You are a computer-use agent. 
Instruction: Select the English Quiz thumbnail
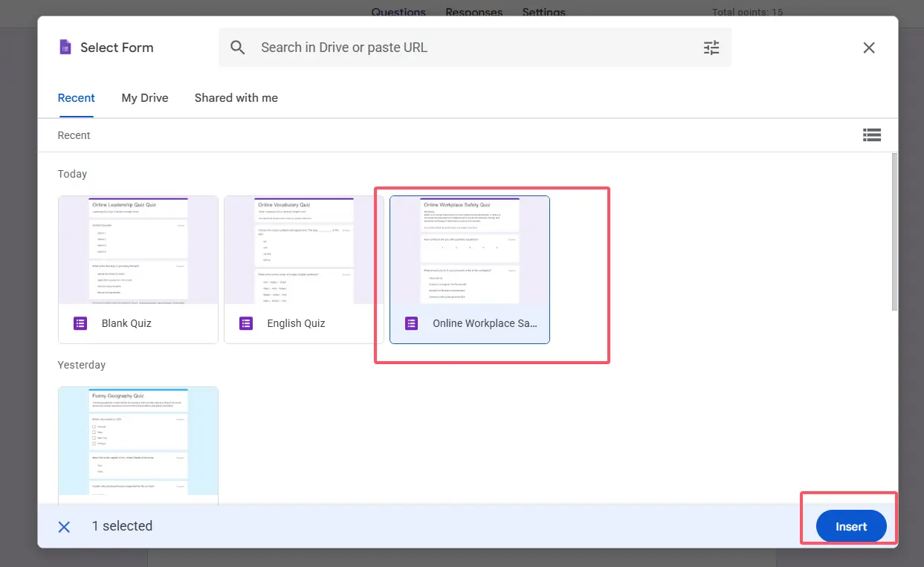click(x=303, y=250)
